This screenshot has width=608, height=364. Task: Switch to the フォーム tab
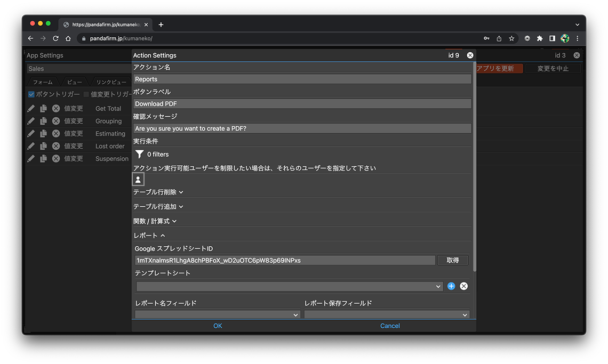click(x=43, y=82)
